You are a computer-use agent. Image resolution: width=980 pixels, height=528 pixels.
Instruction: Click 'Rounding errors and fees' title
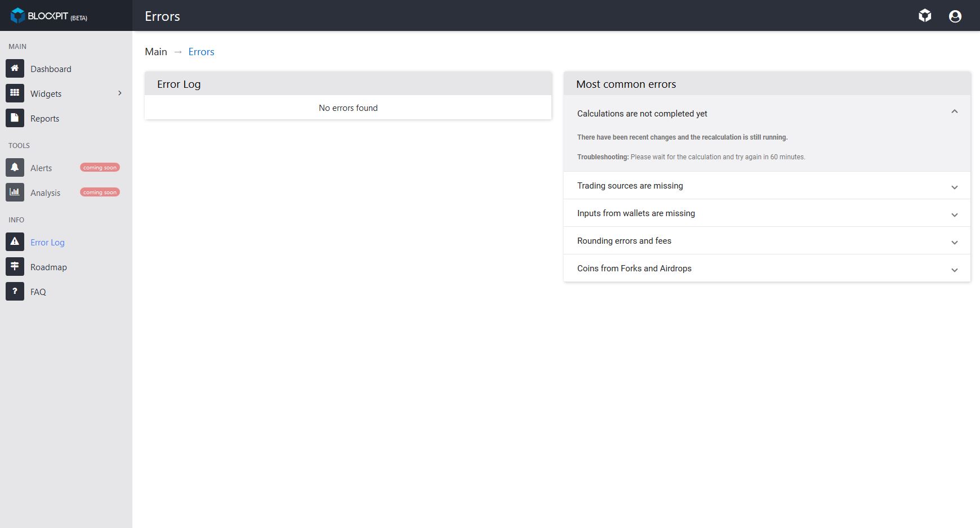[x=624, y=241]
